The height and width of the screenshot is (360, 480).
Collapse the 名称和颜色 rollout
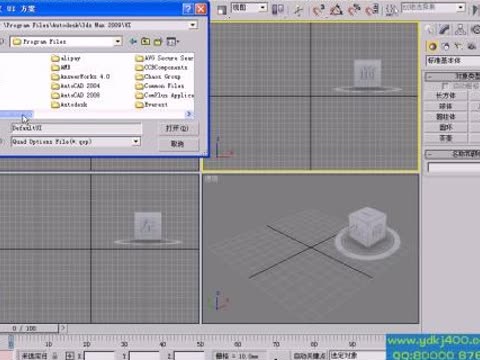452,154
